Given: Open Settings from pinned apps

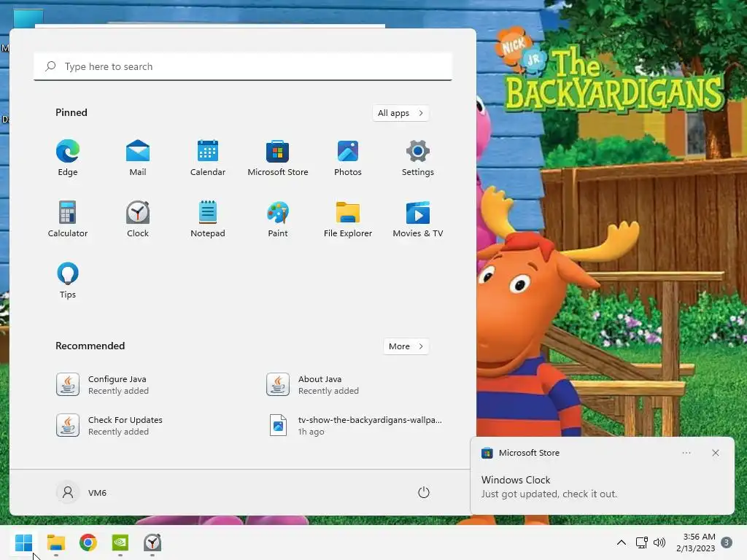Looking at the screenshot, I should point(418,158).
